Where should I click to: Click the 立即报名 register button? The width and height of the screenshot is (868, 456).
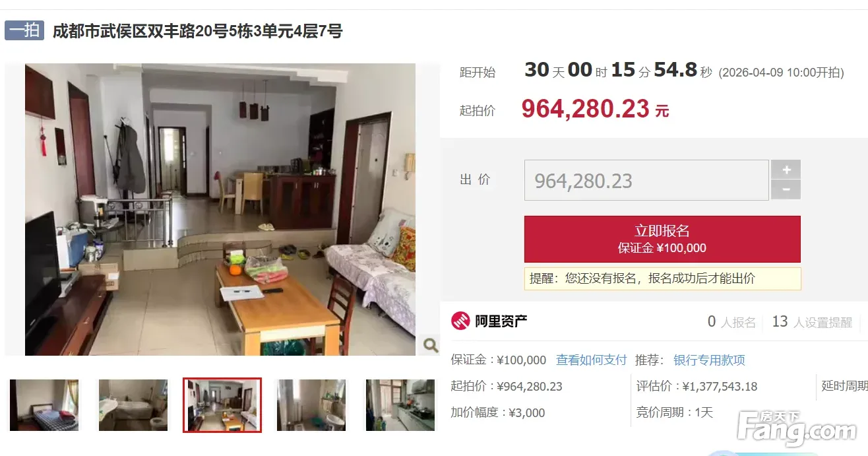pyautogui.click(x=662, y=239)
